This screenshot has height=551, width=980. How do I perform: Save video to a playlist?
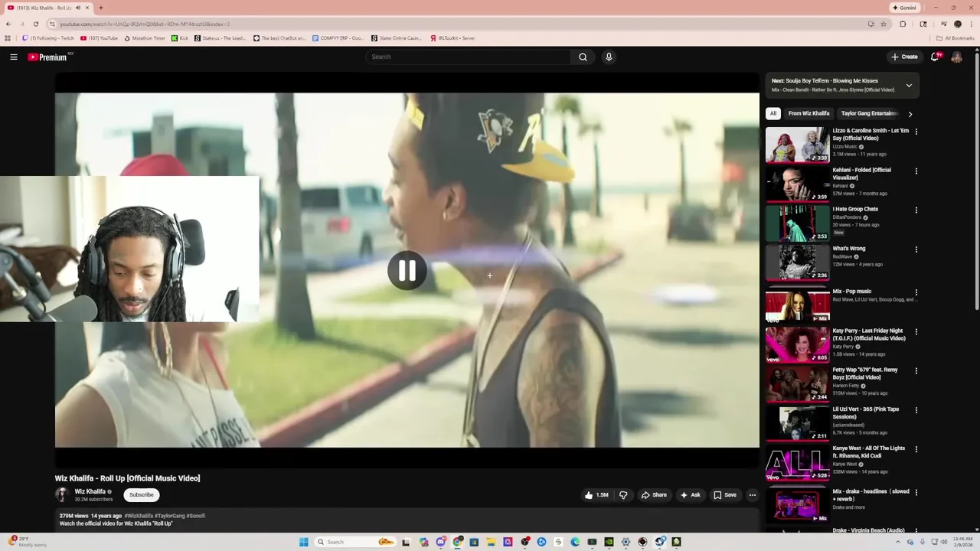pos(724,495)
